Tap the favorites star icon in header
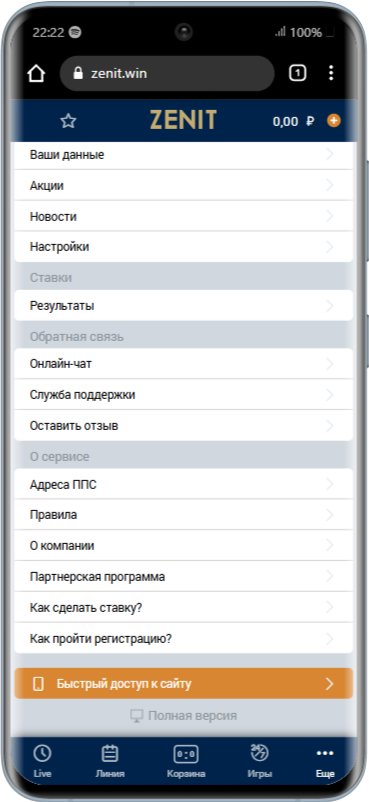Screen dimensions: 369x802 68,121
